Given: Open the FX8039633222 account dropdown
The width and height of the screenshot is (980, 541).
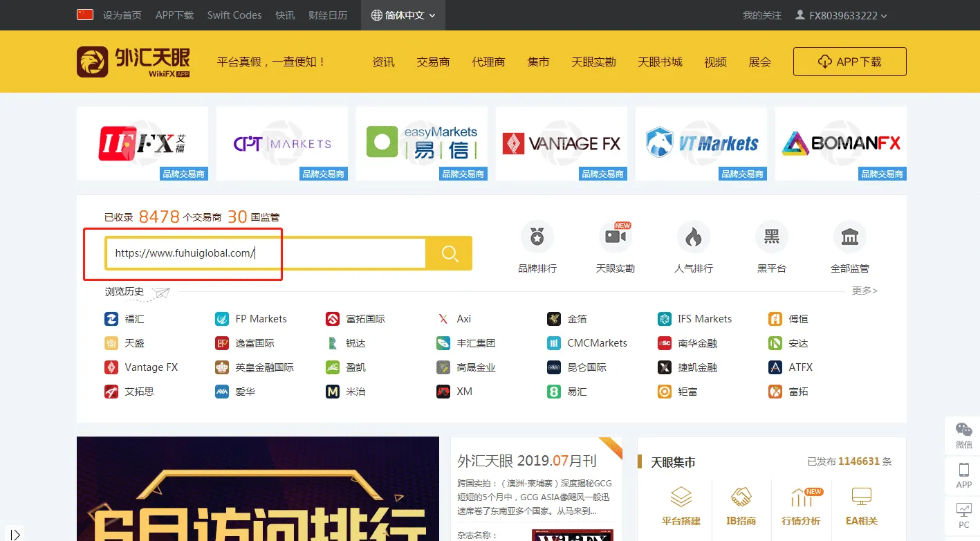Looking at the screenshot, I should tap(841, 15).
